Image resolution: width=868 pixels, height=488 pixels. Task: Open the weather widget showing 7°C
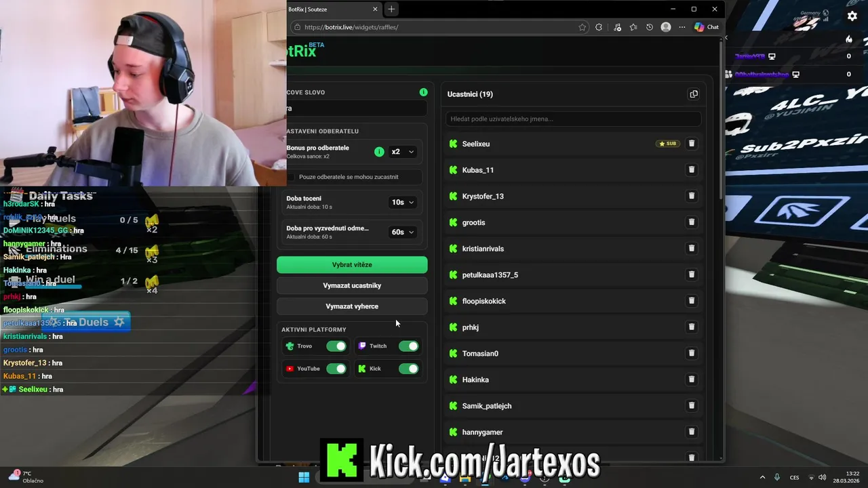(27, 477)
